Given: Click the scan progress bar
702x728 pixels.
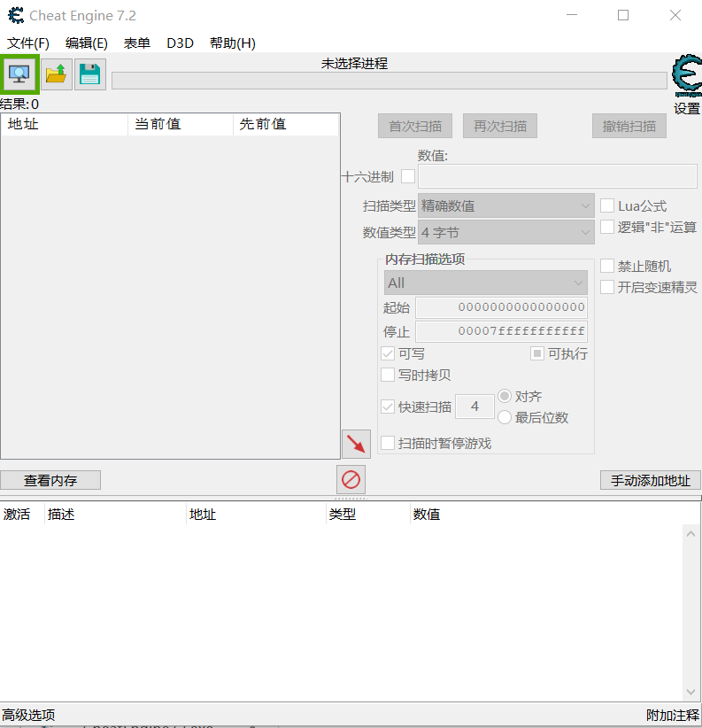Looking at the screenshot, I should [390, 81].
